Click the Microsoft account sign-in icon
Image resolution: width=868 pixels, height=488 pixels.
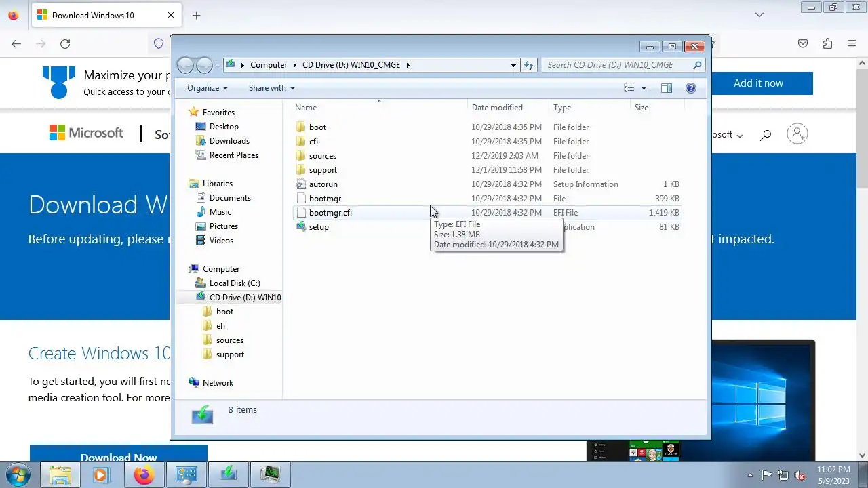click(797, 134)
